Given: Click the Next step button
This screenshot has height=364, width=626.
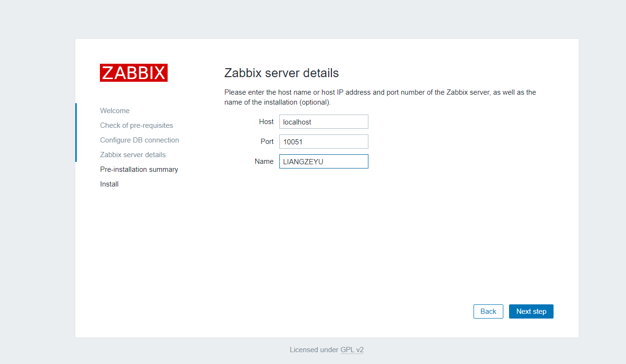Looking at the screenshot, I should (531, 311).
